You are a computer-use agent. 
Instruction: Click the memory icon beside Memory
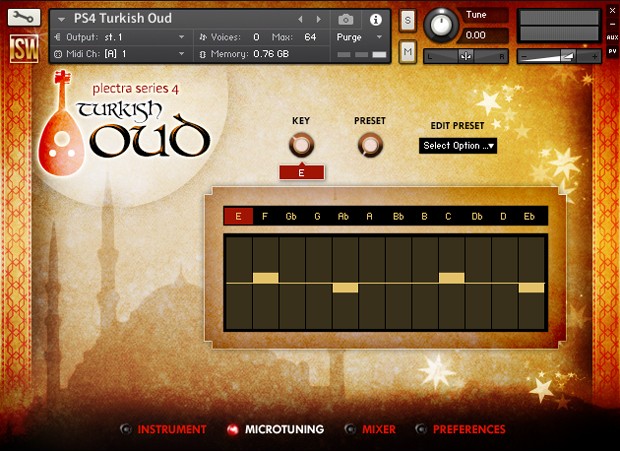203,54
